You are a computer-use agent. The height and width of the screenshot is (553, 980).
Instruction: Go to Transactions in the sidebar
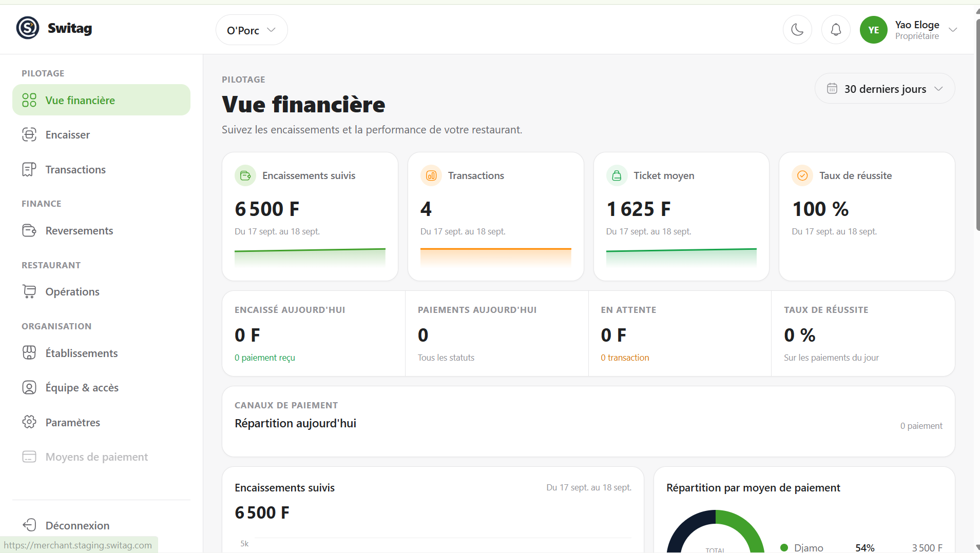point(101,169)
